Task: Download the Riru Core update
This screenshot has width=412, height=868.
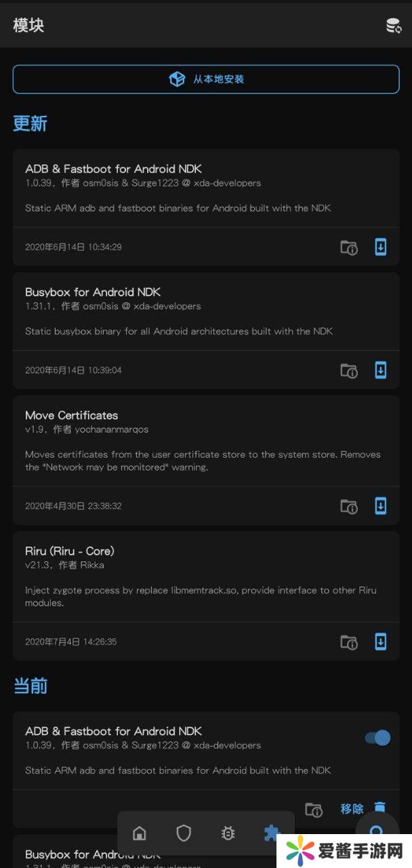Action: [381, 642]
